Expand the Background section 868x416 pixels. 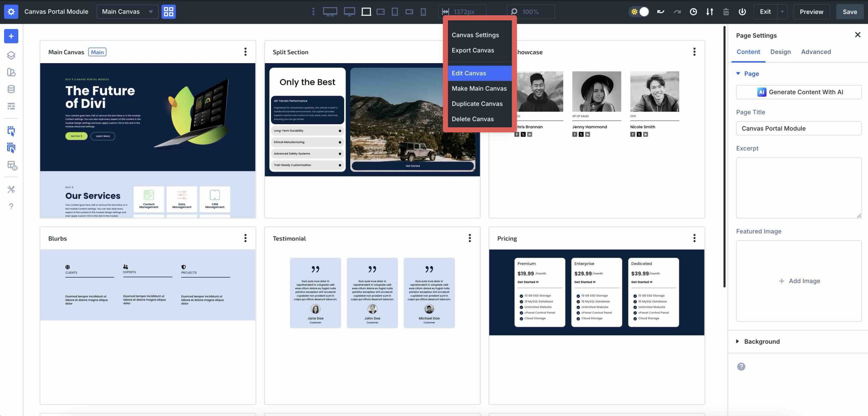762,341
